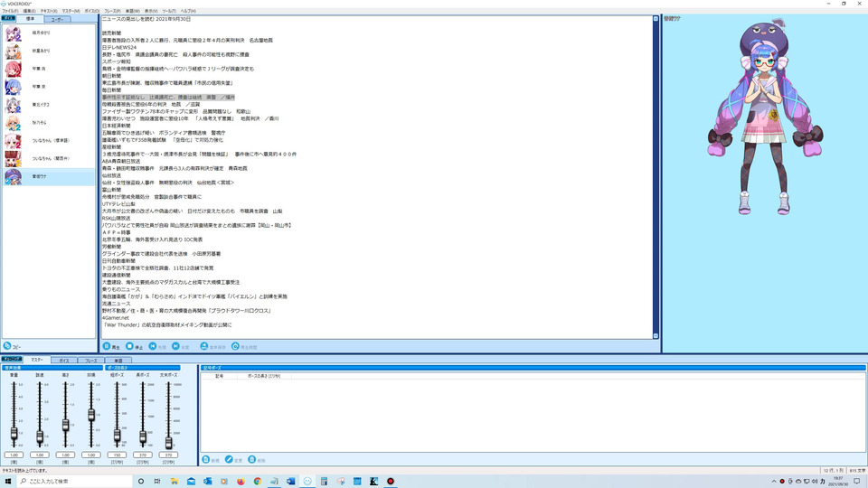Select 琴葉 茜 voice preset avatar
The width and height of the screenshot is (868, 488).
pyautogui.click(x=14, y=69)
